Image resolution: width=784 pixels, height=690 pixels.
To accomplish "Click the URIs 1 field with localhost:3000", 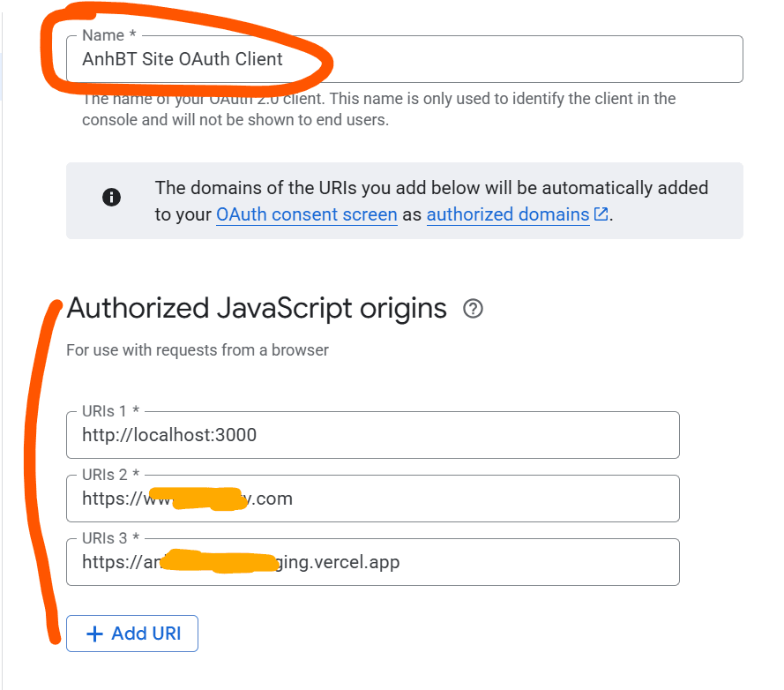I will 353,434.
